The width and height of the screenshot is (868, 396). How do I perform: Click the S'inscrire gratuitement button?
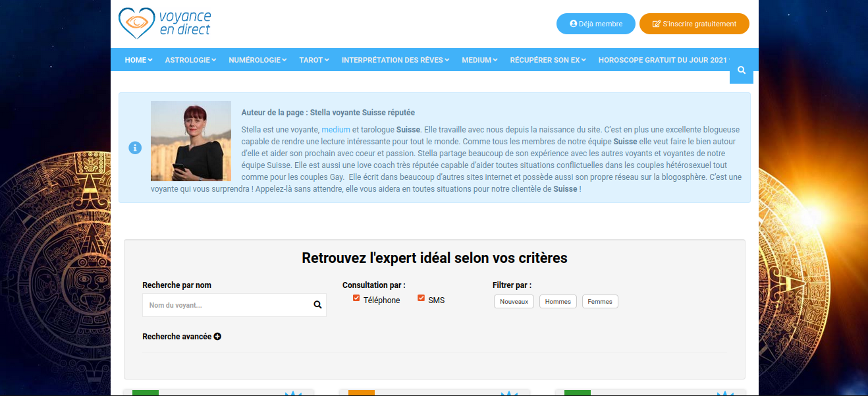pos(694,23)
